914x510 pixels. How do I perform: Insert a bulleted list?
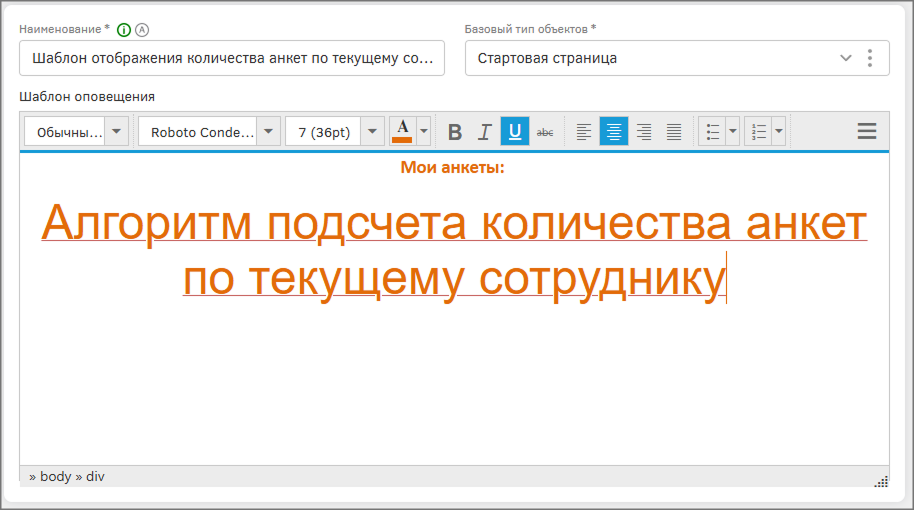click(713, 132)
